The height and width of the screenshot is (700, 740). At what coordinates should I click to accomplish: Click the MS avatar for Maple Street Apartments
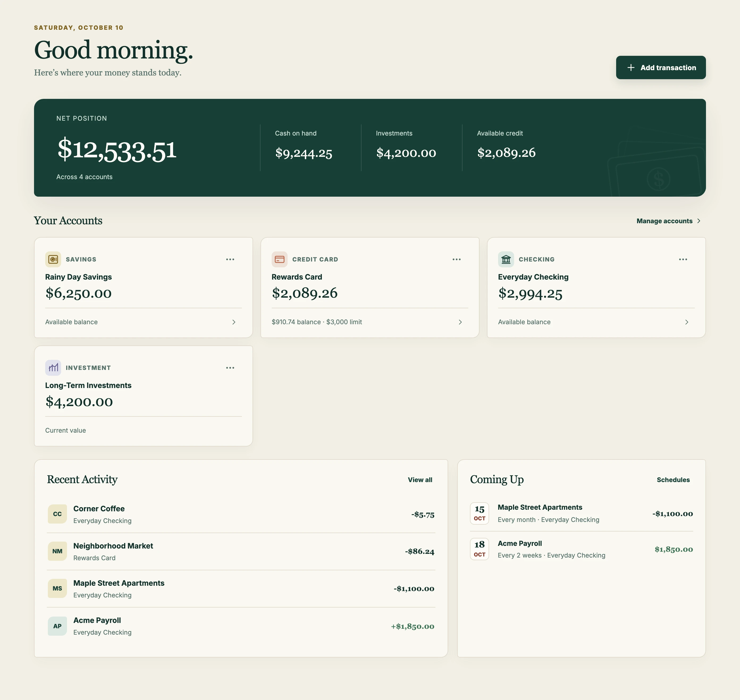coord(57,588)
